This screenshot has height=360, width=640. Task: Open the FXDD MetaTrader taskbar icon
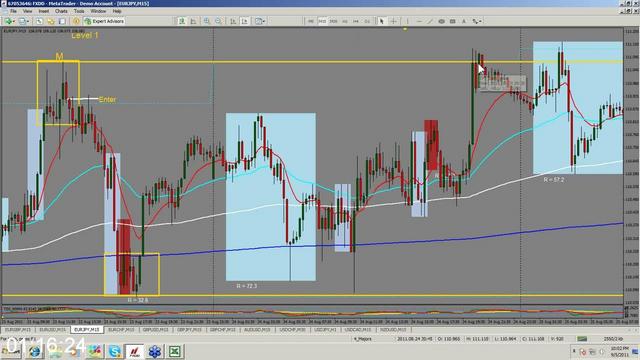coord(135,351)
